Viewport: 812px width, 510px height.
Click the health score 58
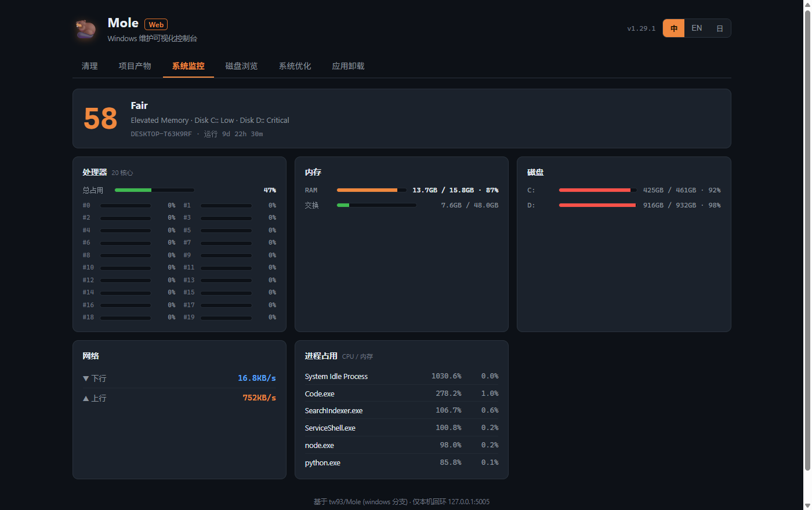pyautogui.click(x=100, y=119)
